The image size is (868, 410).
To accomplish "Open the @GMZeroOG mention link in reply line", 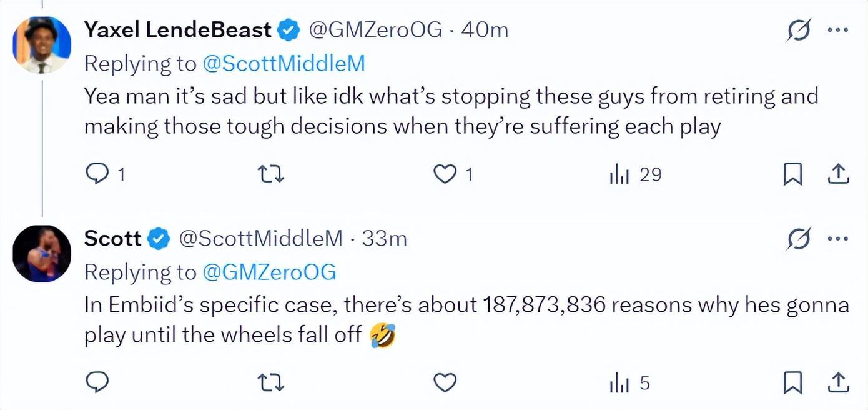I will (270, 271).
